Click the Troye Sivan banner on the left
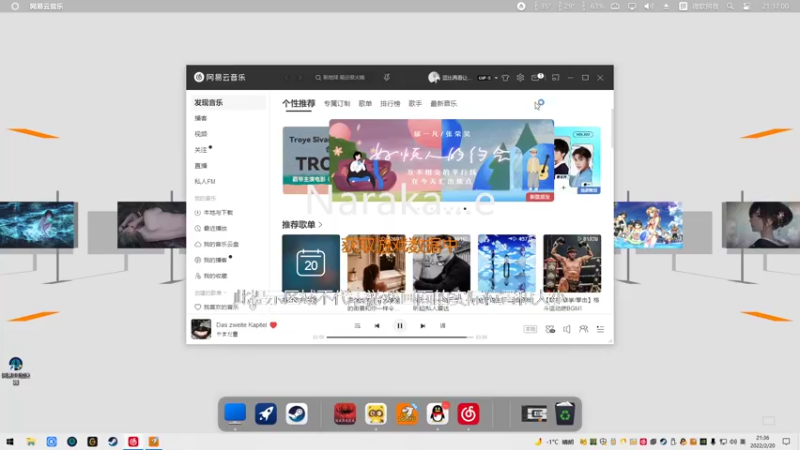 (306, 160)
